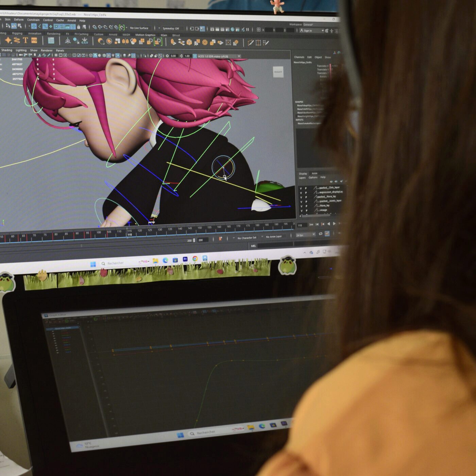Click frame 150 on the time slider
476x476 pixels.
point(200,228)
